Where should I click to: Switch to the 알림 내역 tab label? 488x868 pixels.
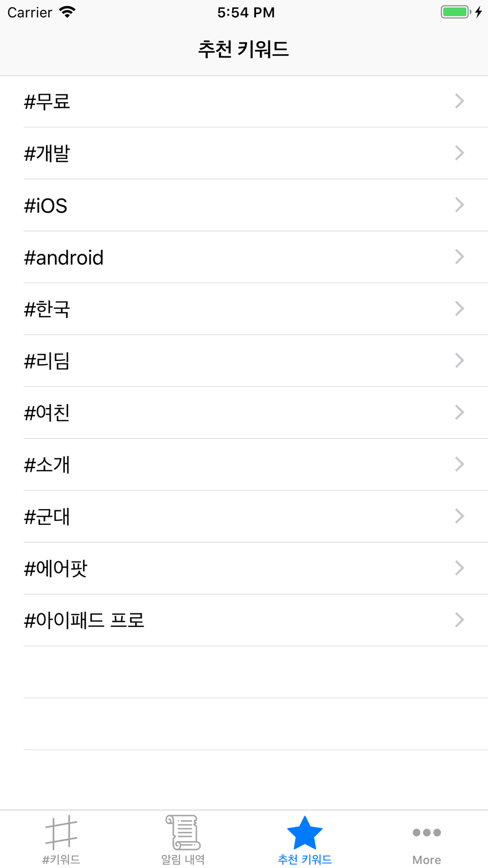coord(183,860)
